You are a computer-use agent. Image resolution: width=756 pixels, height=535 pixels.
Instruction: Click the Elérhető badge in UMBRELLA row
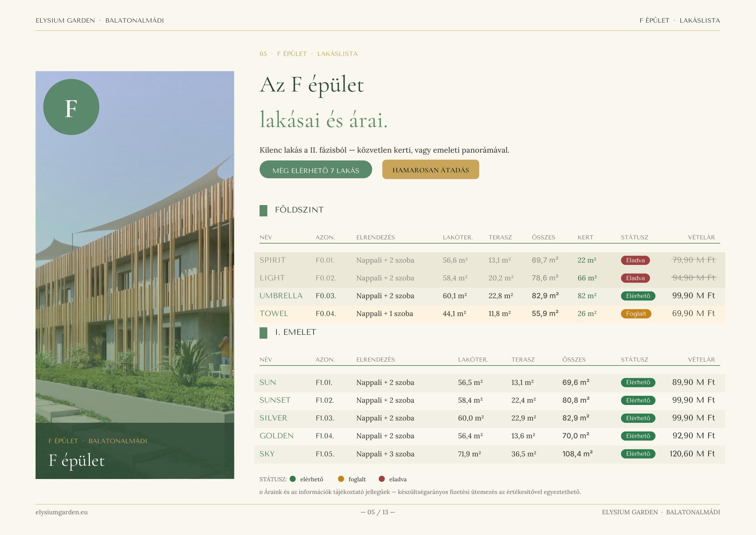click(638, 296)
